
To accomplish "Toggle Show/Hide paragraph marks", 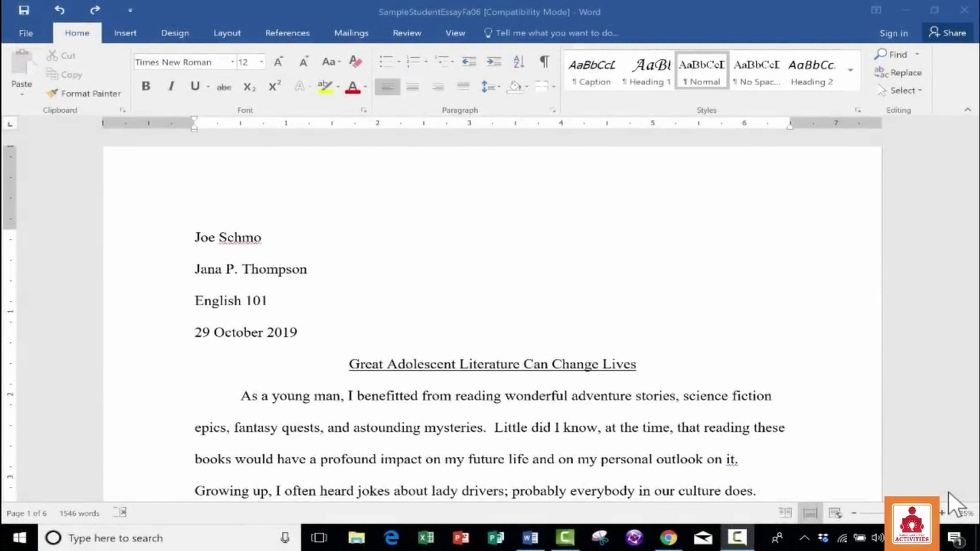I will click(545, 62).
